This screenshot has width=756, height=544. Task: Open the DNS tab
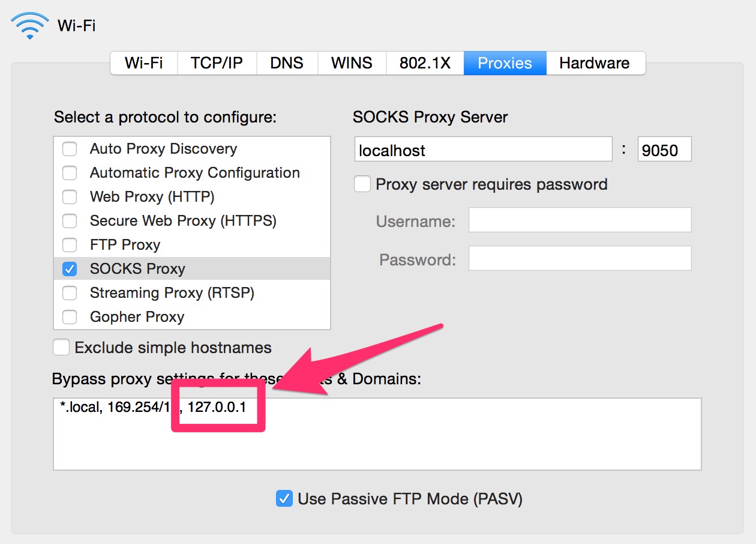click(x=286, y=63)
